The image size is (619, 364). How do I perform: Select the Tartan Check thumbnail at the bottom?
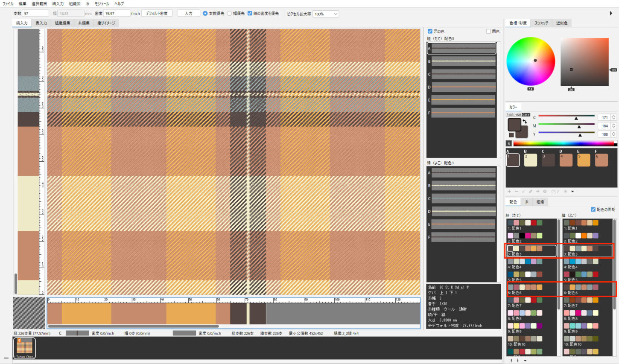pos(24,348)
